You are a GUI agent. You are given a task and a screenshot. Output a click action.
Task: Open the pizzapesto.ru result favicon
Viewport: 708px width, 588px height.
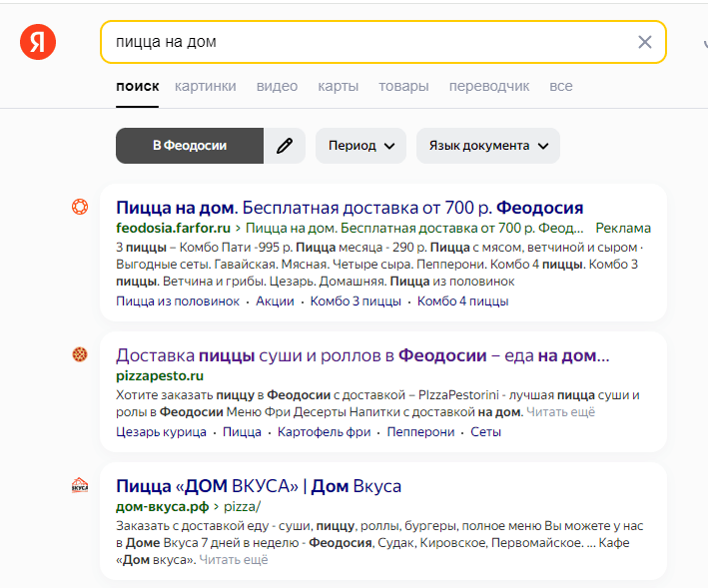click(80, 354)
